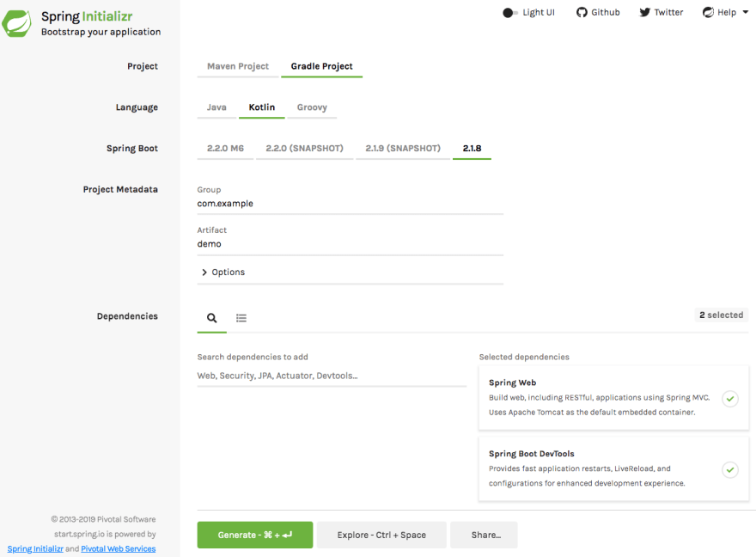Select Spring Boot 2.1.8
Image resolution: width=756 pixels, height=557 pixels.
472,149
